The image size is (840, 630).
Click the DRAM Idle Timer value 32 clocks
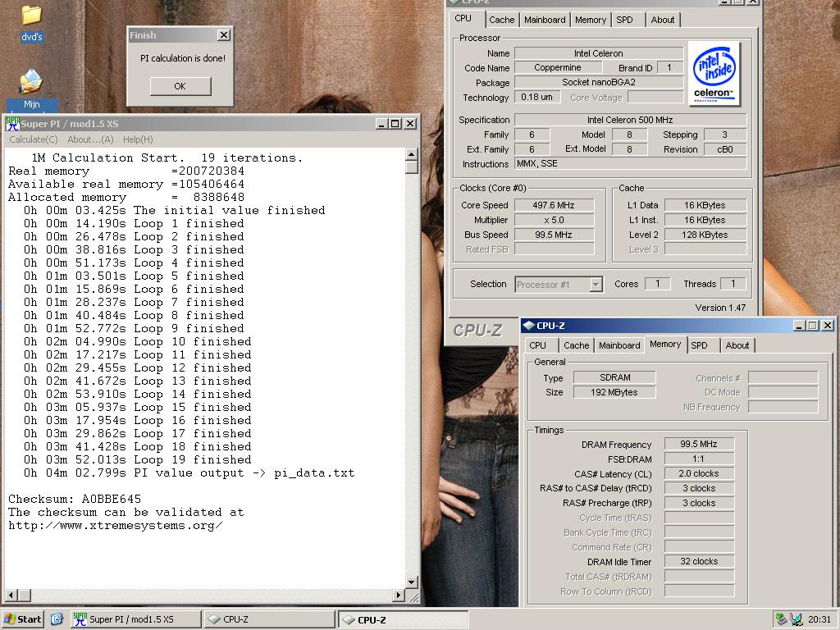pos(699,561)
